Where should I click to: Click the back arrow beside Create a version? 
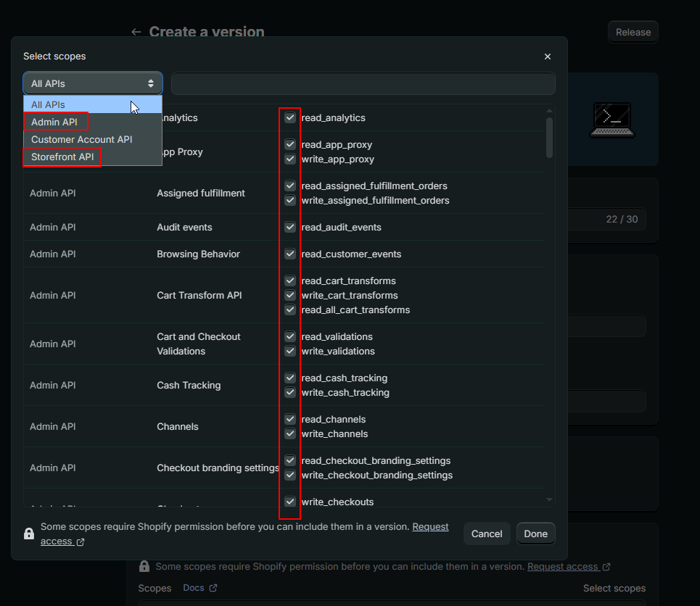[x=136, y=32]
